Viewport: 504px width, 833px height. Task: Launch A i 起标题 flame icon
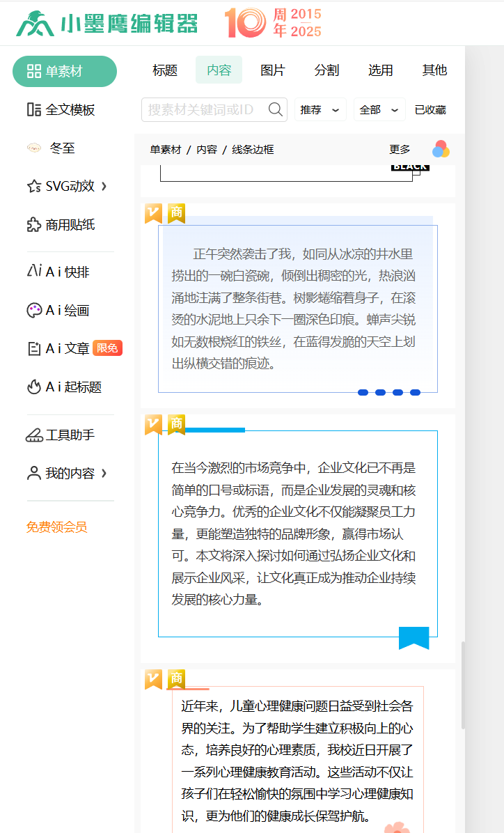34,387
